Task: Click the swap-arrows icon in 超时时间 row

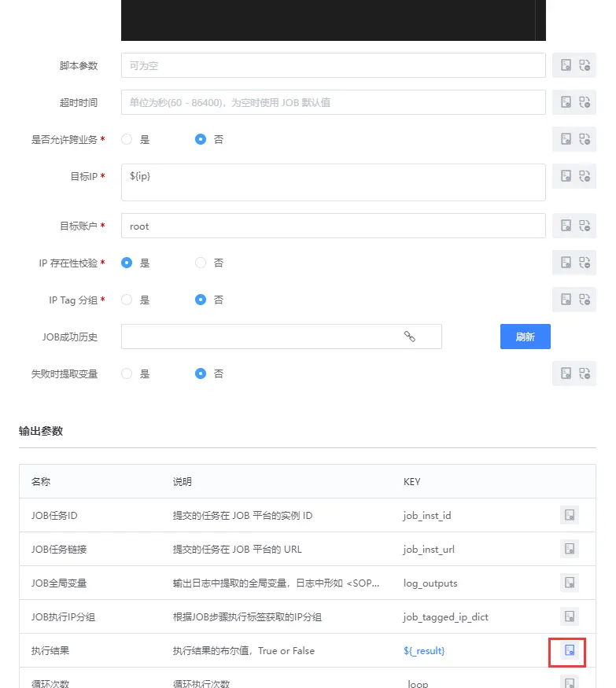Action: click(x=585, y=102)
